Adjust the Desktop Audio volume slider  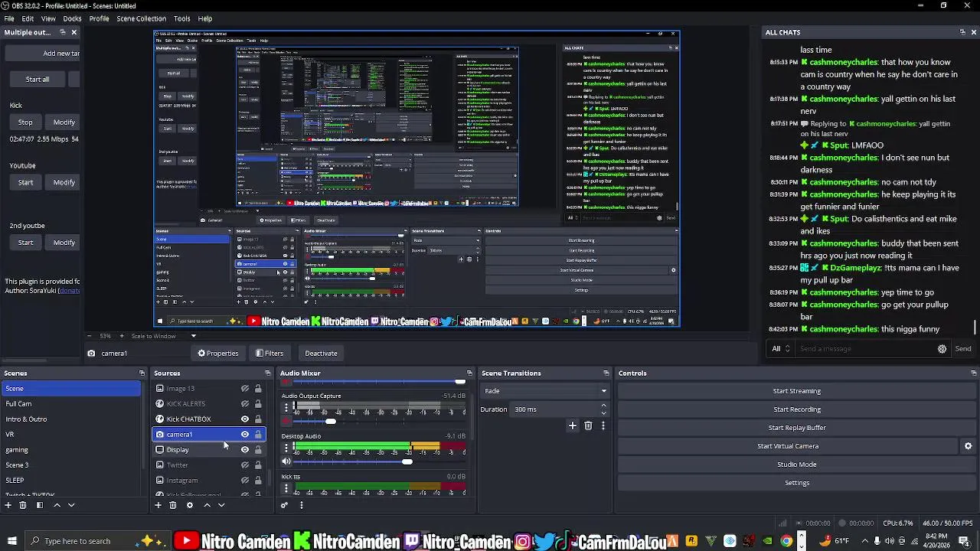tap(407, 461)
